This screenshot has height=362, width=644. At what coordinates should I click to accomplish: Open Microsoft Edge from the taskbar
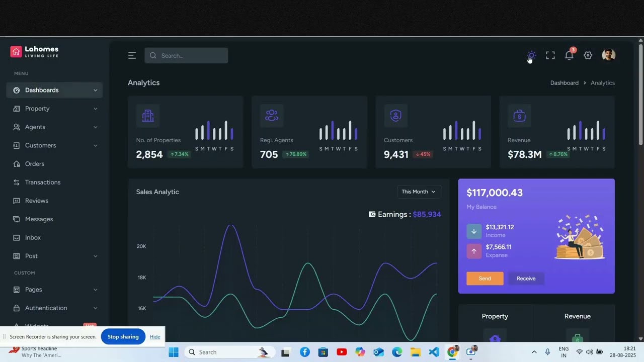tap(397, 352)
